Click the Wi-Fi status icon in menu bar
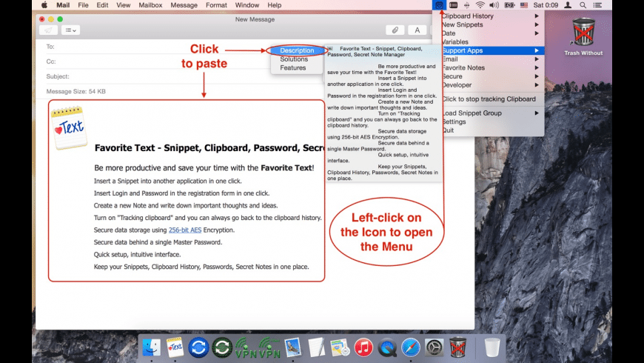 [x=480, y=5]
